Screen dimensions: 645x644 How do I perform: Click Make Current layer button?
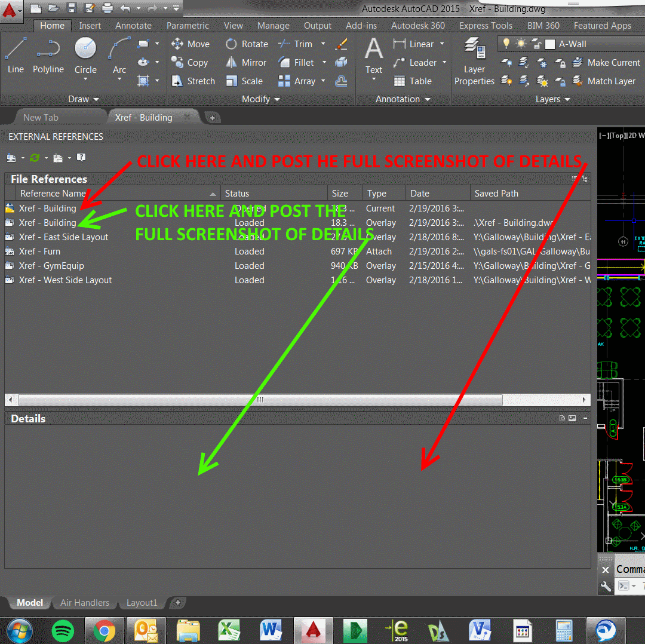tap(606, 62)
